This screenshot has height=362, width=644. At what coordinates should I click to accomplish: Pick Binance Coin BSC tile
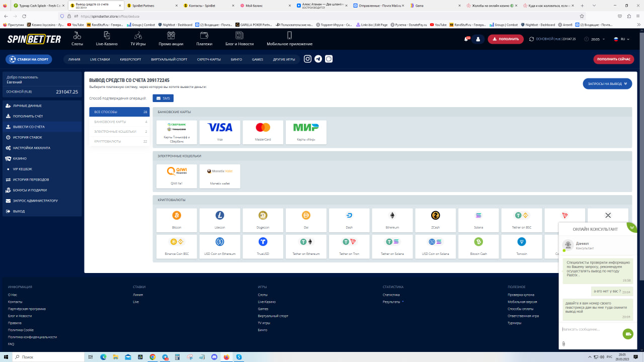pos(177,247)
